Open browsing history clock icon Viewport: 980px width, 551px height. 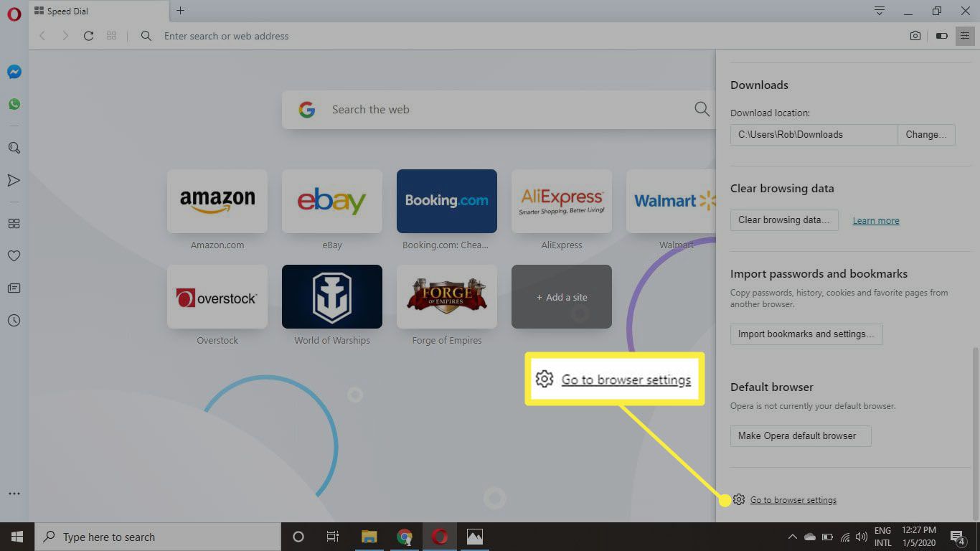(x=14, y=321)
